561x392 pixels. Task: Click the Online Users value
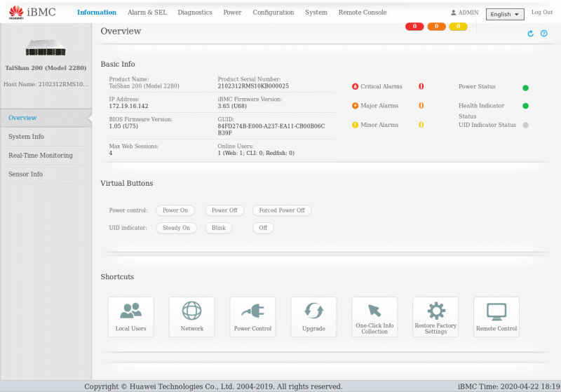pos(256,153)
